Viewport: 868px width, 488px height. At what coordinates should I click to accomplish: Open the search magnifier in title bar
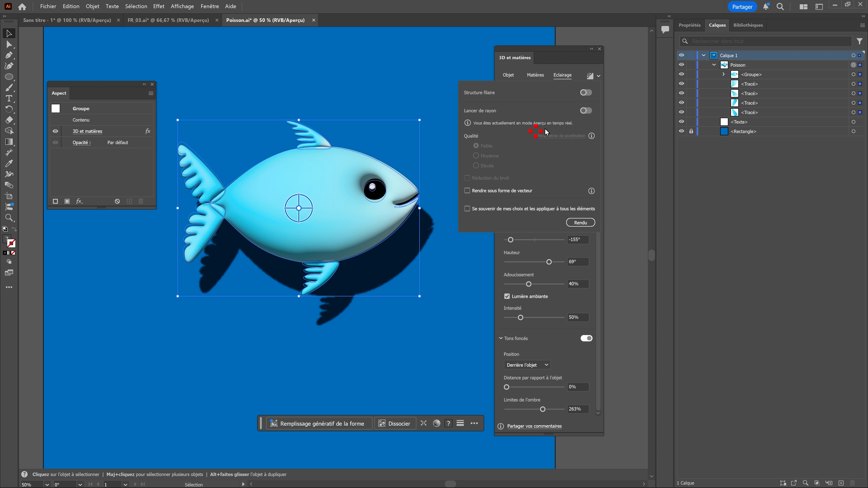pos(780,6)
